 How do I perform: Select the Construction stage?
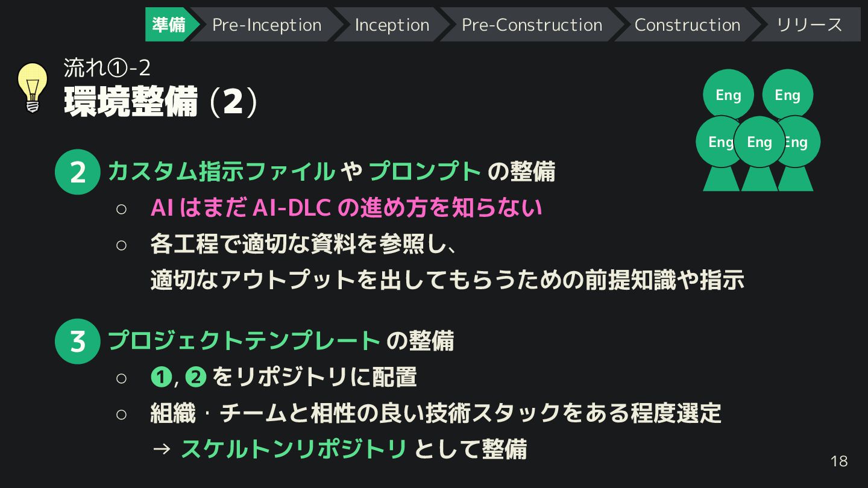click(687, 25)
